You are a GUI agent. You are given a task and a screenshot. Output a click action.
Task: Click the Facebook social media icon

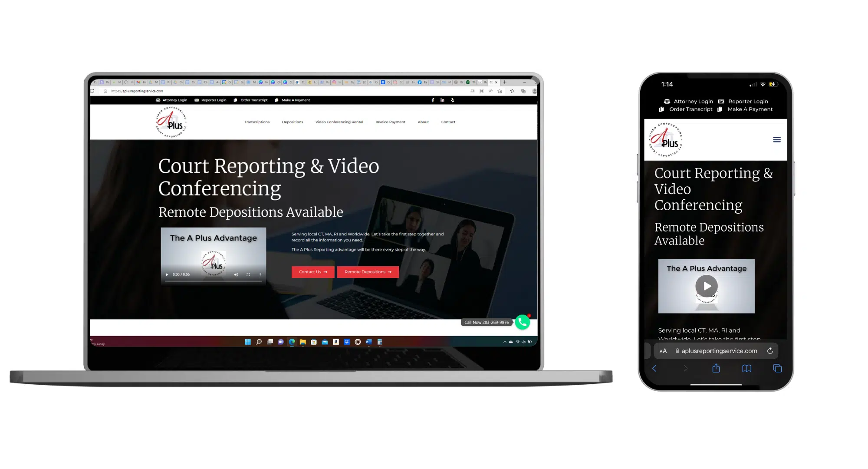433,100
